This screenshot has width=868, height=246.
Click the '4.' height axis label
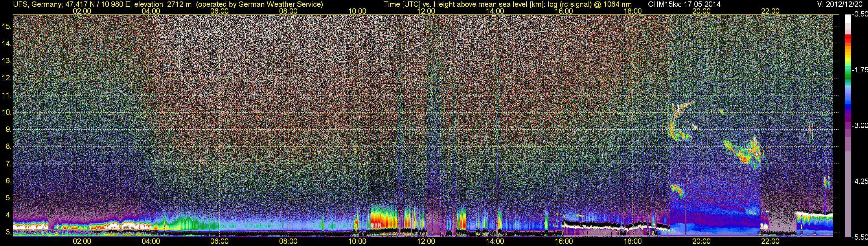click(8, 215)
